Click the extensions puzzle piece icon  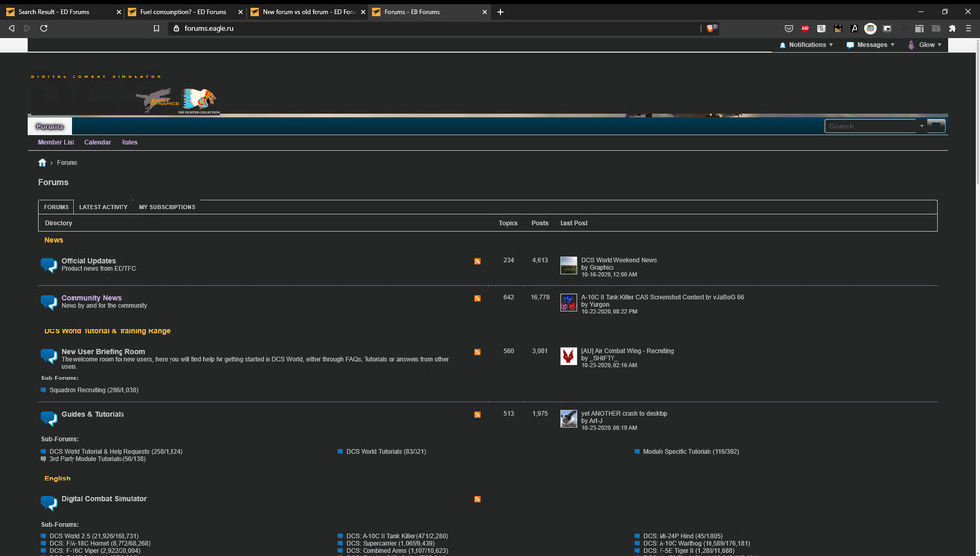coord(952,28)
